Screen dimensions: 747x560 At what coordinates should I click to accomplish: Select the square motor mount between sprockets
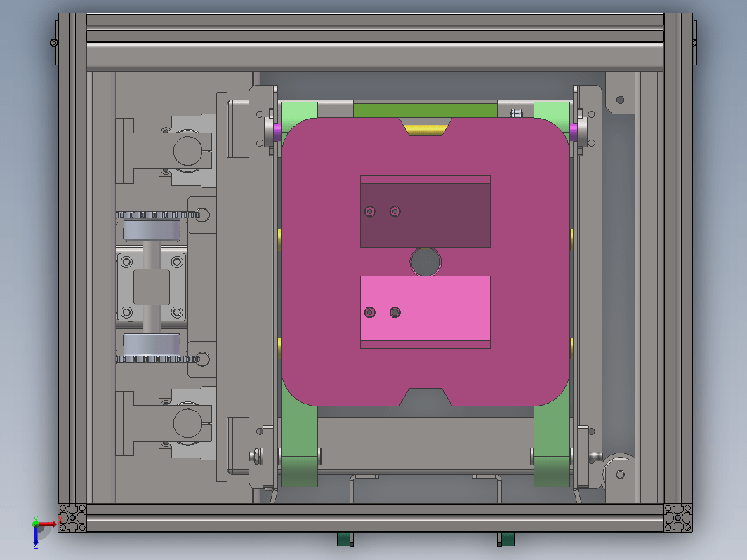pos(152,286)
